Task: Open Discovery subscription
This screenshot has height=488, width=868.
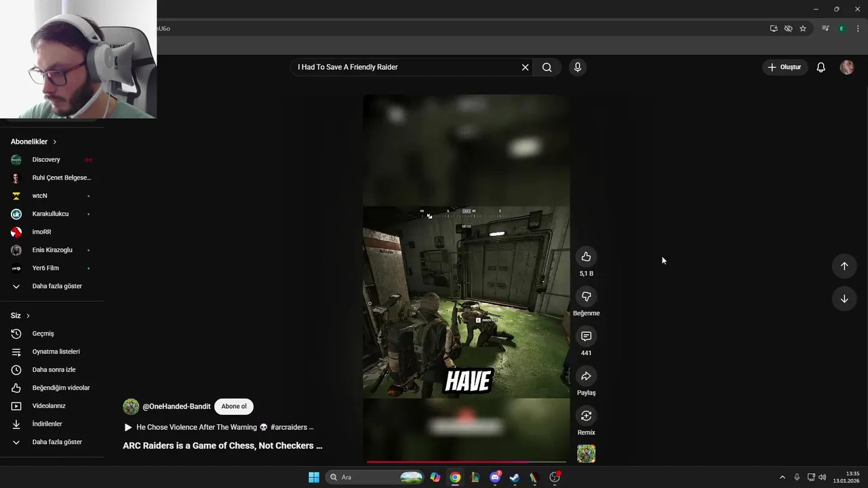Action: click(x=52, y=160)
